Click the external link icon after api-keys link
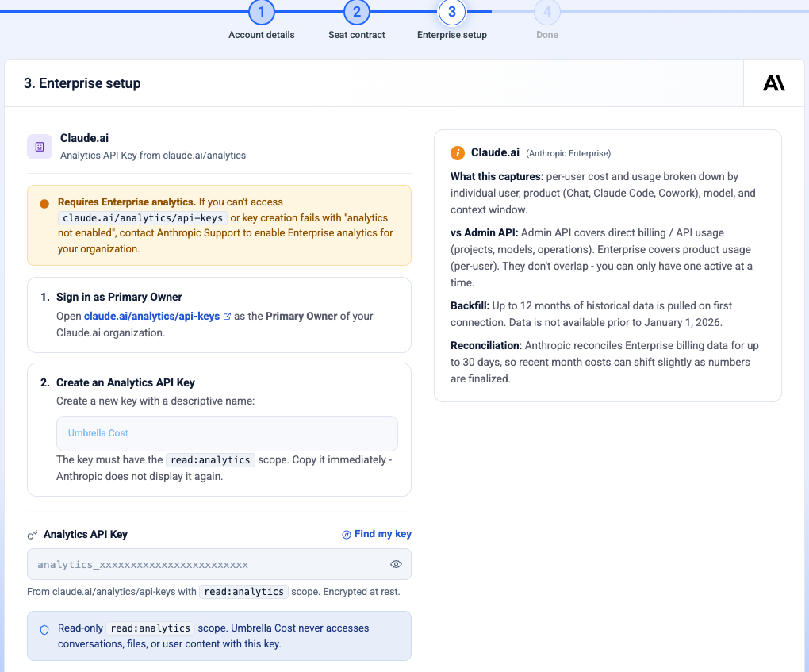 (227, 316)
